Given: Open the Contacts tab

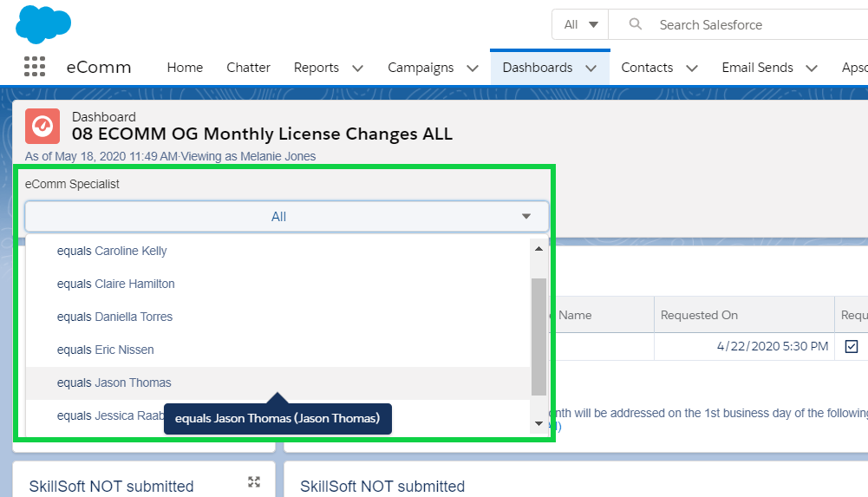Looking at the screenshot, I should pyautogui.click(x=647, y=68).
